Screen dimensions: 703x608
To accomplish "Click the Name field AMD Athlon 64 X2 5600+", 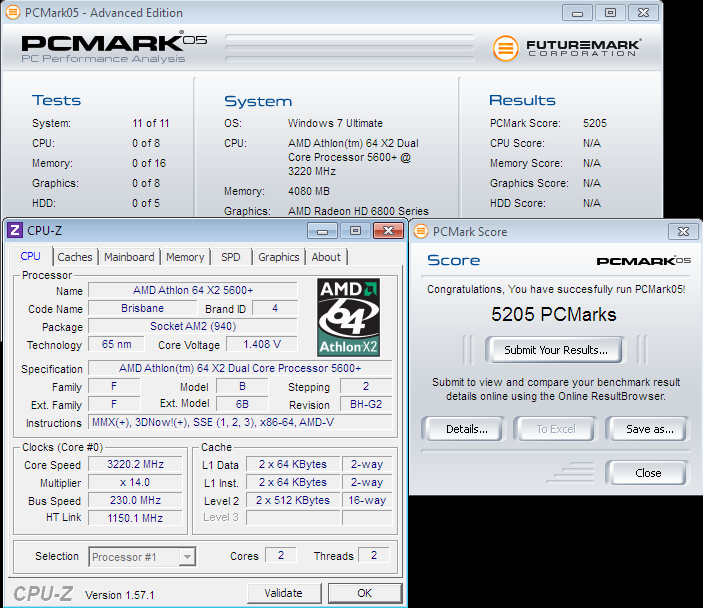I will click(x=193, y=290).
